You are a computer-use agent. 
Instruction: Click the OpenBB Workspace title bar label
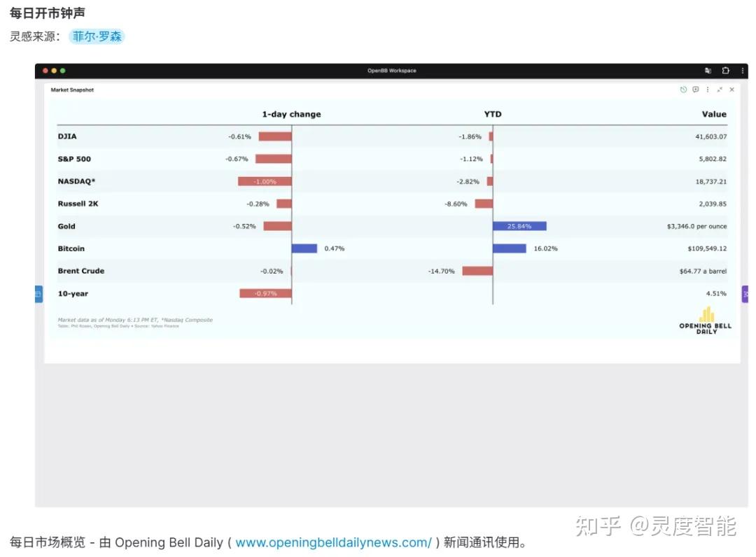point(391,71)
